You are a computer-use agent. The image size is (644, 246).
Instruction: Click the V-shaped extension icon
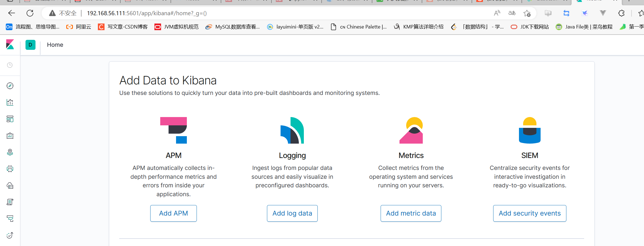coord(603,13)
